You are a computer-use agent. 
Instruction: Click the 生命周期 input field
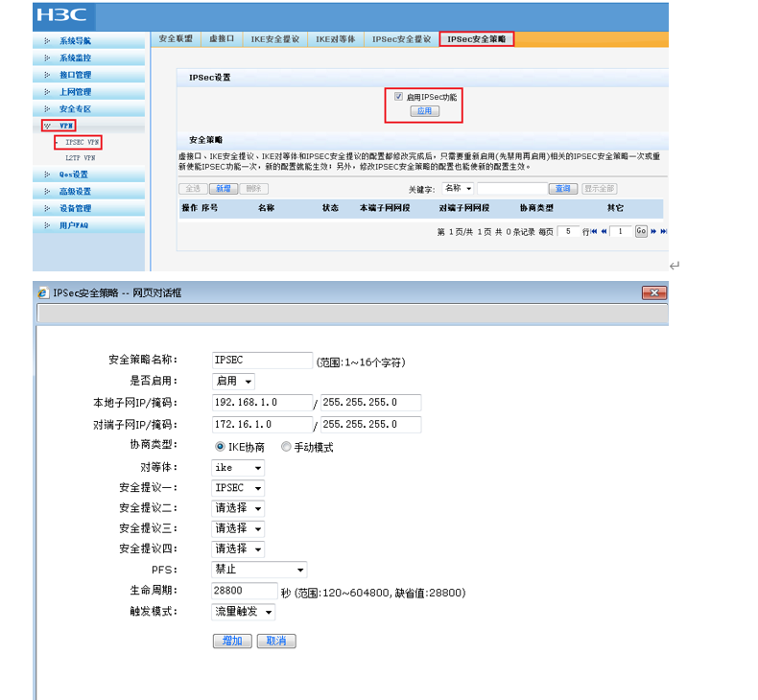pyautogui.click(x=245, y=591)
